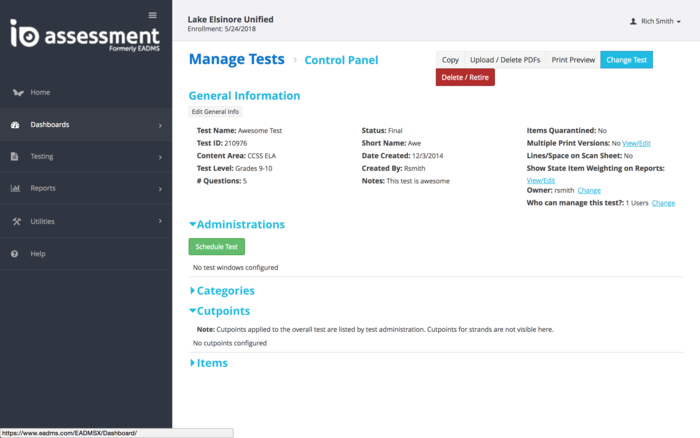This screenshot has width=700, height=438.
Task: Click the Dashboards gauge icon
Action: coord(16,125)
